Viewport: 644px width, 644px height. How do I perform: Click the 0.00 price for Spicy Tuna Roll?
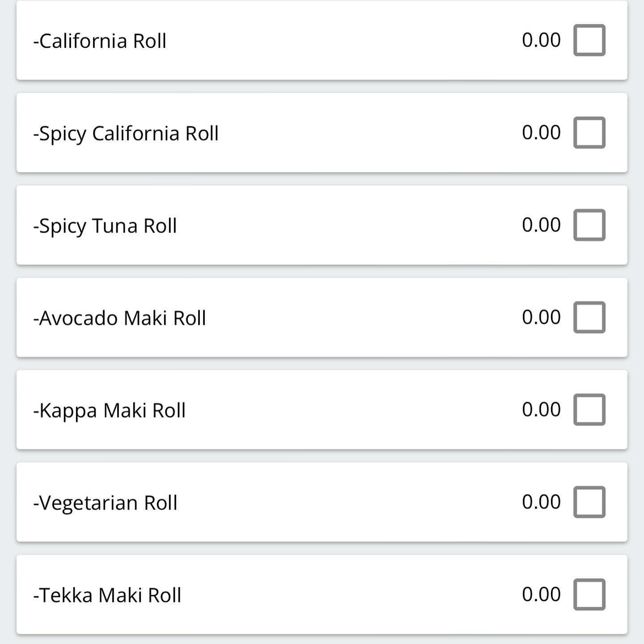point(541,225)
